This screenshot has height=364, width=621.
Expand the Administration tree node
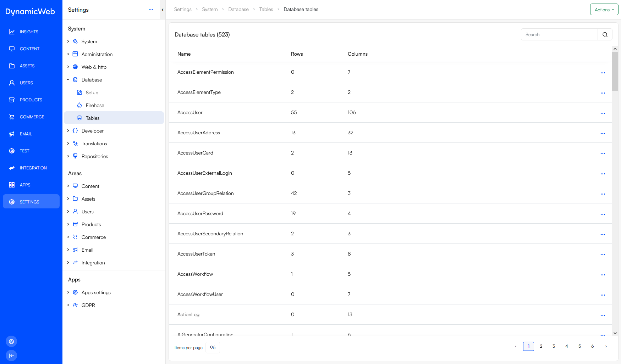coord(68,54)
